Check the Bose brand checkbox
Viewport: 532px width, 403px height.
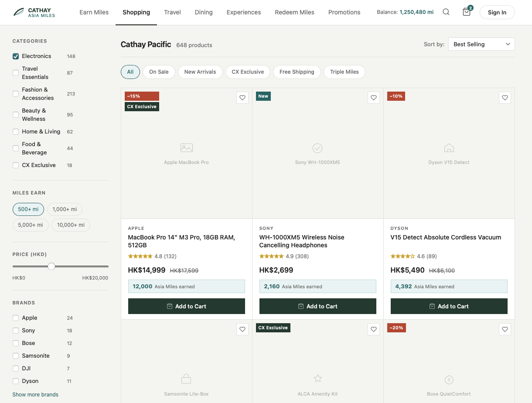16,343
